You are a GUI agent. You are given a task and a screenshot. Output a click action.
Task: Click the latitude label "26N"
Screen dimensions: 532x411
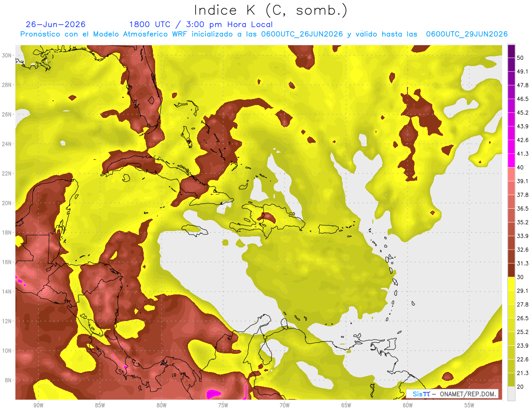click(x=7, y=114)
